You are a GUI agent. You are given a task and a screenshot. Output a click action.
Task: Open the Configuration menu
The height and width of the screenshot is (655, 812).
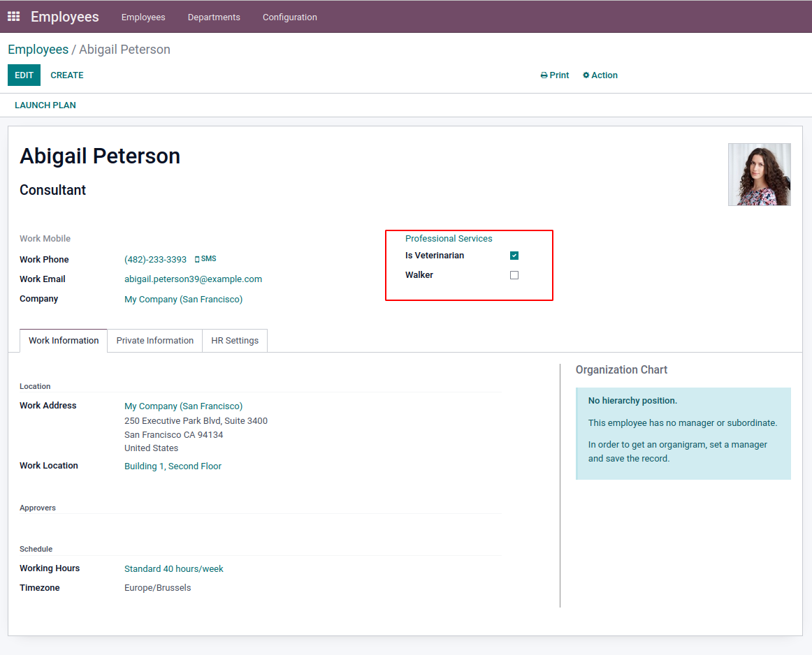(289, 17)
